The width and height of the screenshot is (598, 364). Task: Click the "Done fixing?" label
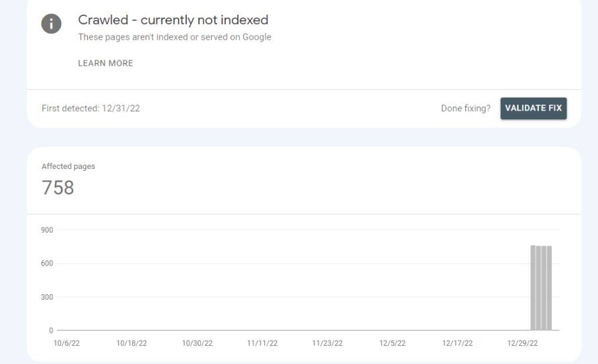point(466,108)
